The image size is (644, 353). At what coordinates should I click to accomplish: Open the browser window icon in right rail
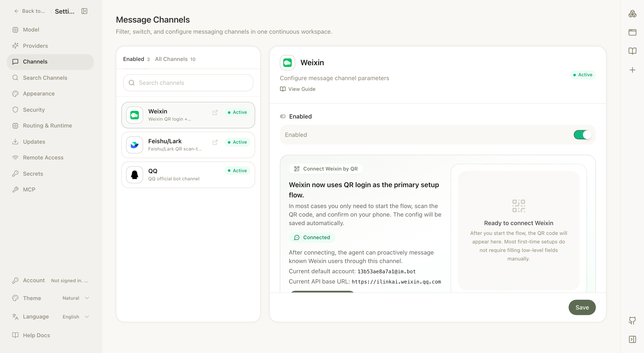(632, 32)
